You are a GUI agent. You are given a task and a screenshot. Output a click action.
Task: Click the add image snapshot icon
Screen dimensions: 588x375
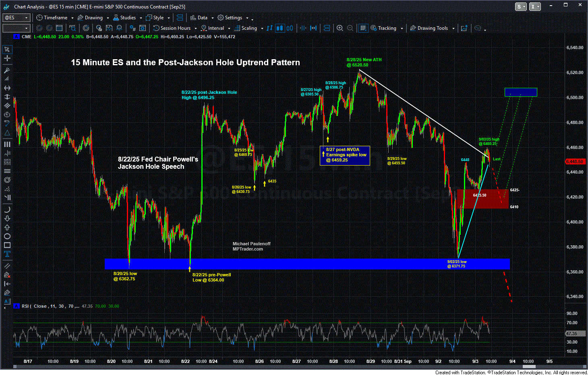click(464, 28)
